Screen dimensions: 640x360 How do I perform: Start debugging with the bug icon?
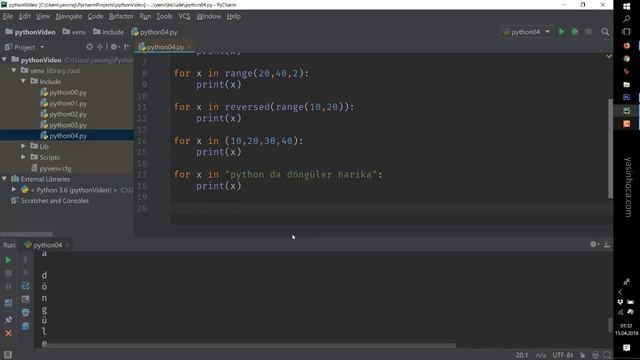click(x=575, y=32)
